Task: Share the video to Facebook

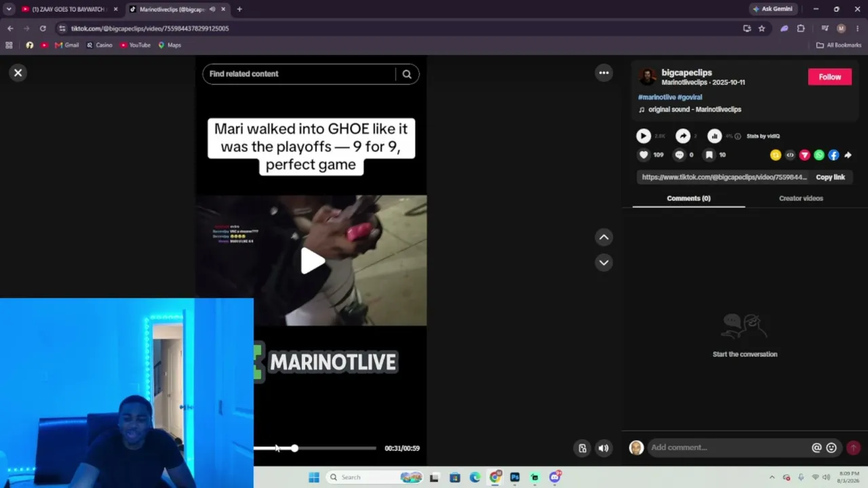Action: 833,155
